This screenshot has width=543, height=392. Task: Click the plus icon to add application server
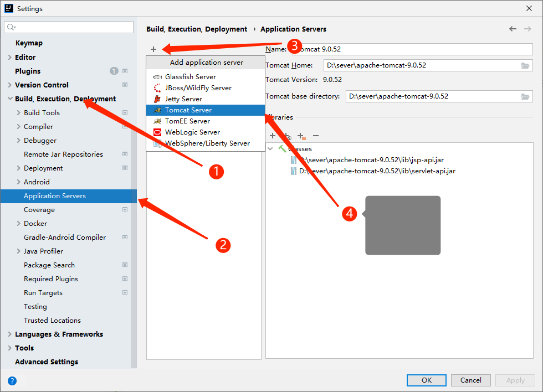[153, 49]
